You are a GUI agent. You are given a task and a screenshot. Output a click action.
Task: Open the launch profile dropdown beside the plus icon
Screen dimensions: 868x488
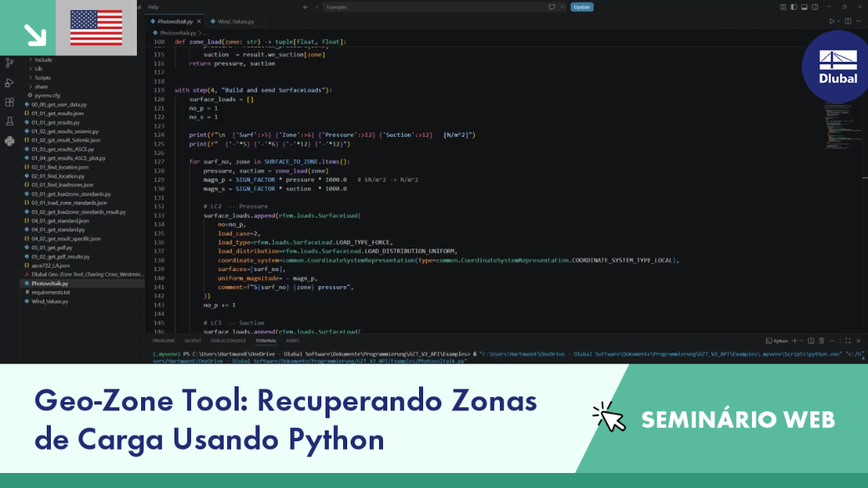(x=801, y=341)
